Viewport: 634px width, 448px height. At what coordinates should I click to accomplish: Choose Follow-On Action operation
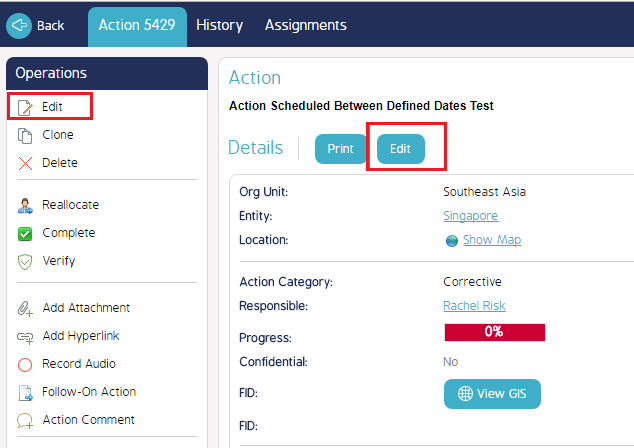point(89,392)
